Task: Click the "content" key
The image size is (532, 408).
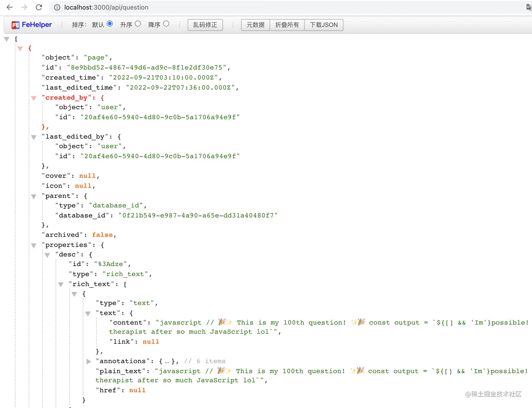Action: [x=127, y=323]
